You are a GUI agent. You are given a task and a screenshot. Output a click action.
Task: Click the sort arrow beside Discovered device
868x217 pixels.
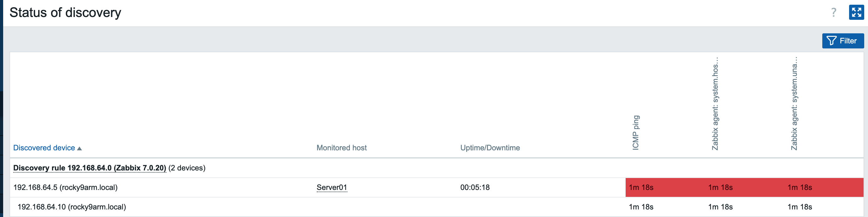point(79,148)
